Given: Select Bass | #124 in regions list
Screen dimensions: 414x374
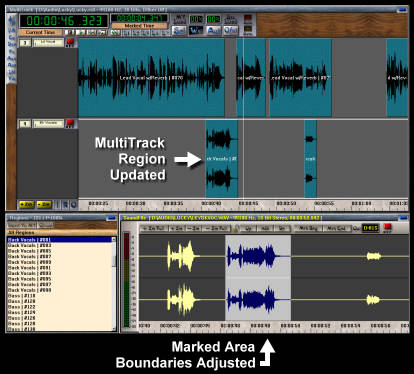Looking at the screenshot, I should (x=59, y=313).
